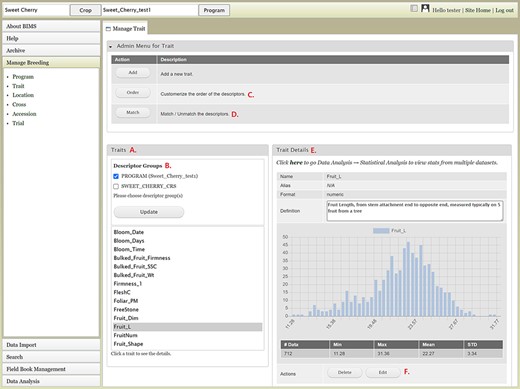Viewport: 520px width, 389px height.
Task: Collapse the Manage Breeding section
Action: click(x=51, y=63)
